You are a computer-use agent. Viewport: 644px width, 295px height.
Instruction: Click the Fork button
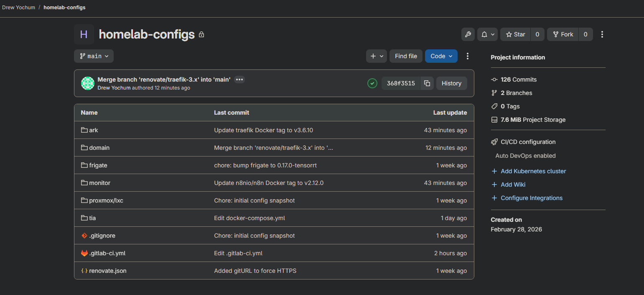pyautogui.click(x=563, y=34)
